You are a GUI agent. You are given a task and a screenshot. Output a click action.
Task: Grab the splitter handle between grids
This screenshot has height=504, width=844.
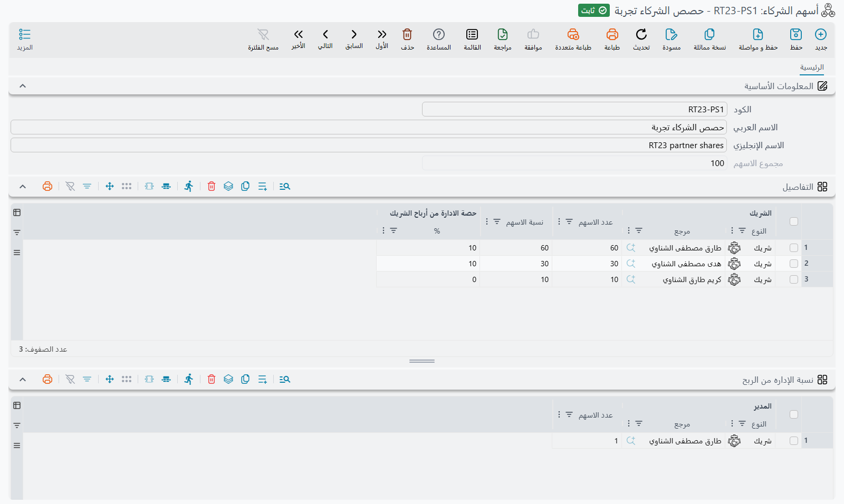pos(422,361)
